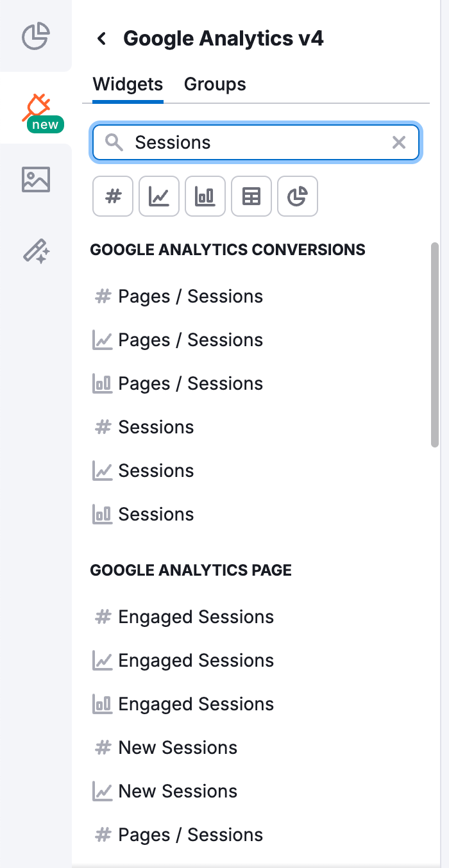Filter widgets by pie chart type
This screenshot has width=449, height=868.
pos(298,196)
